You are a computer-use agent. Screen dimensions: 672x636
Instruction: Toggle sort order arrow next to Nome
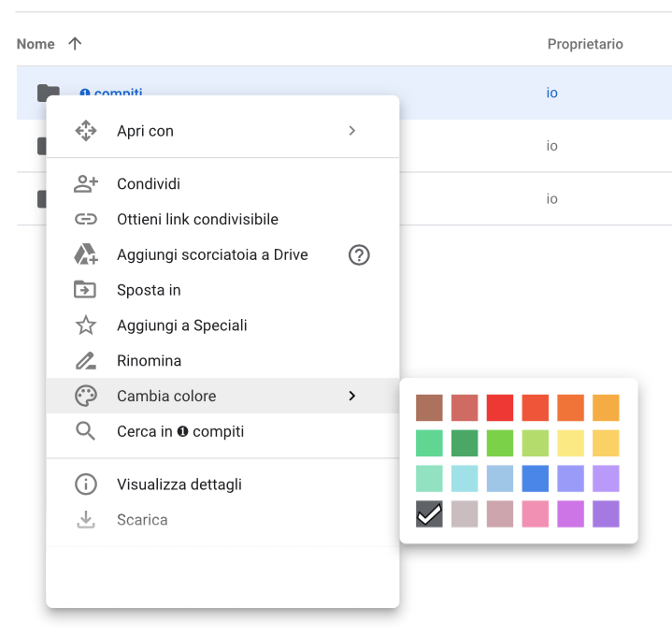click(x=75, y=44)
